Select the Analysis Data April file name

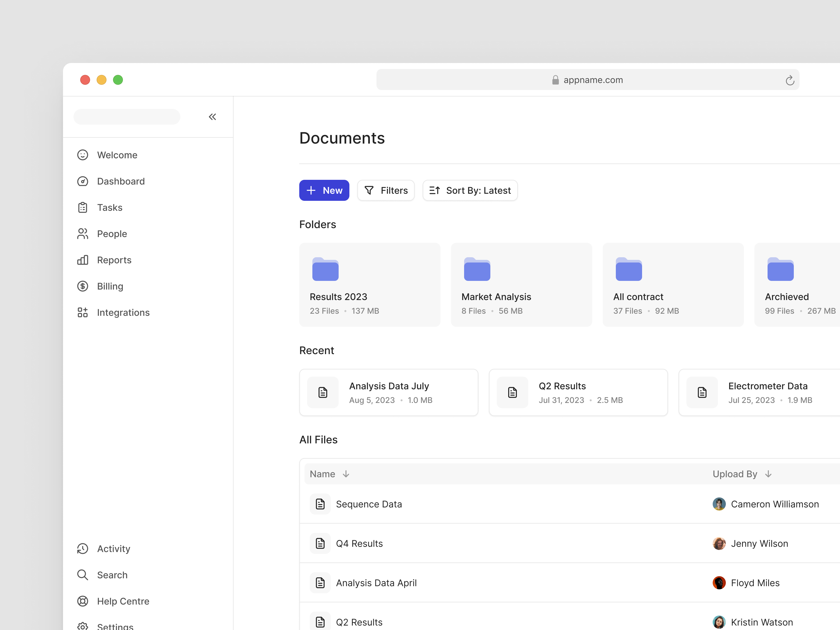pyautogui.click(x=376, y=582)
